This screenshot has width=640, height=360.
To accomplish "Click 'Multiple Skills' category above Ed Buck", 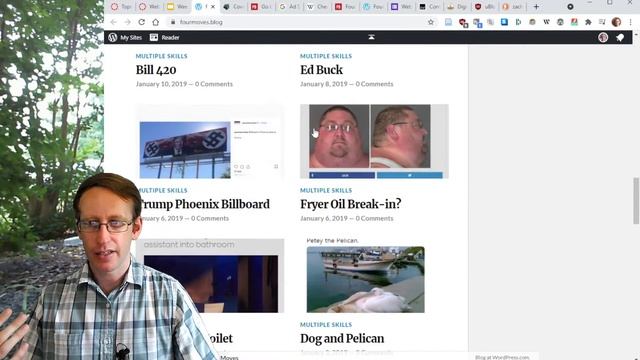I will (x=326, y=56).
